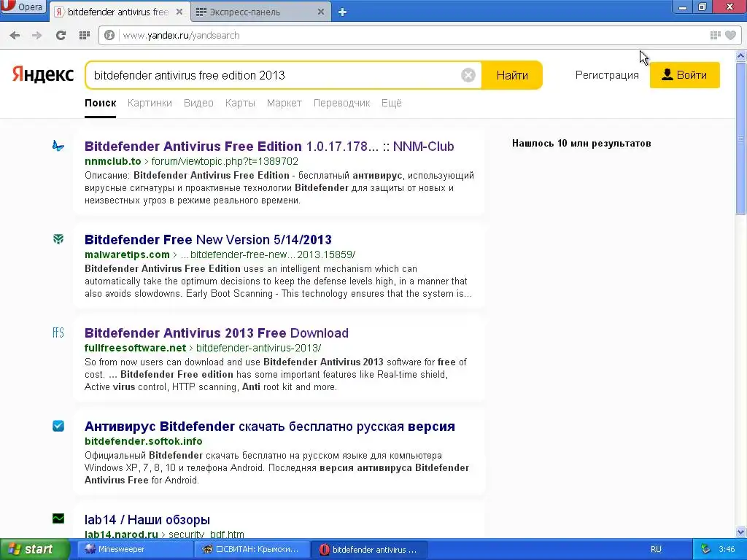Close the Экспресс-панель tab
Viewport: 747px width, 560px height.
coord(321,12)
